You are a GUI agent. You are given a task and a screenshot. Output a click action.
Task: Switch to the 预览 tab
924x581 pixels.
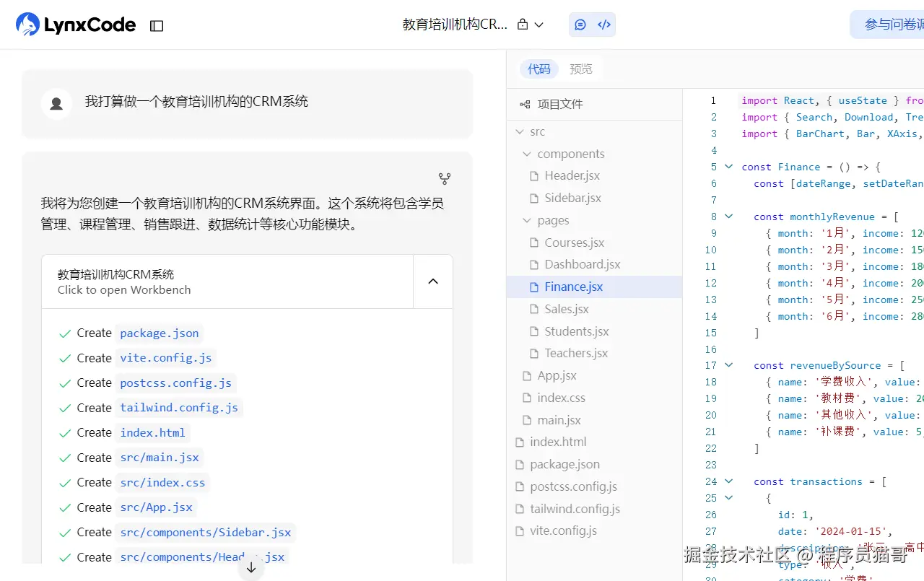[581, 69]
